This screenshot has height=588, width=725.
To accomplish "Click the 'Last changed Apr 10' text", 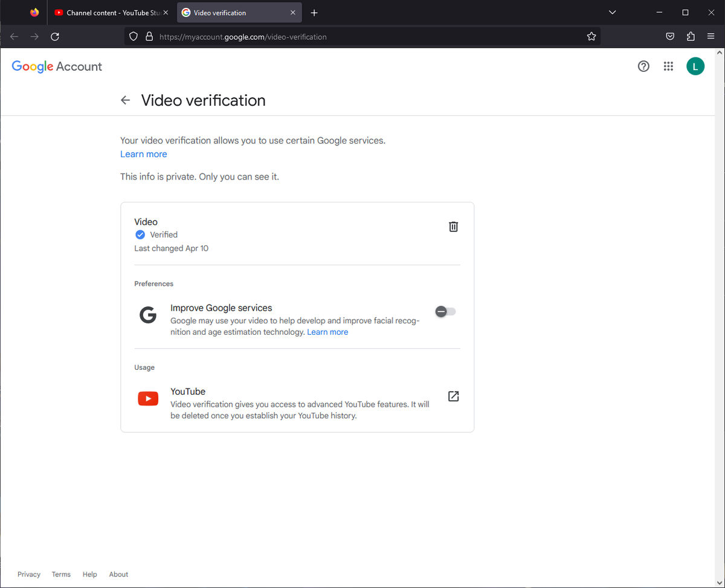I will point(172,248).
